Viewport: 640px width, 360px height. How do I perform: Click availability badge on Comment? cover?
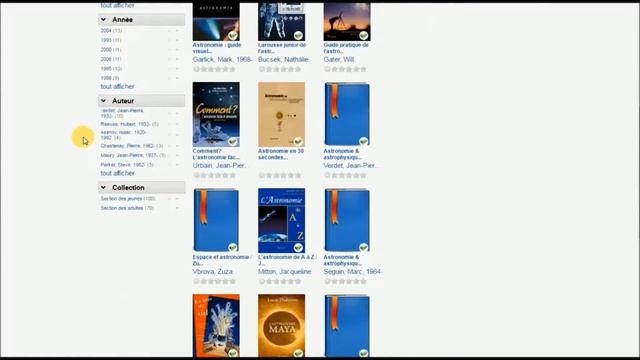pos(233,142)
